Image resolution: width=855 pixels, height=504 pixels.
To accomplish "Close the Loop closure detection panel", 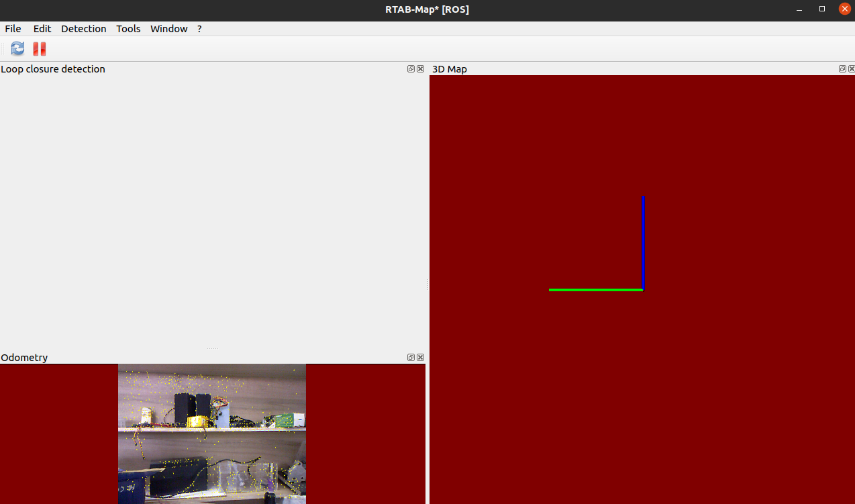I will click(420, 68).
